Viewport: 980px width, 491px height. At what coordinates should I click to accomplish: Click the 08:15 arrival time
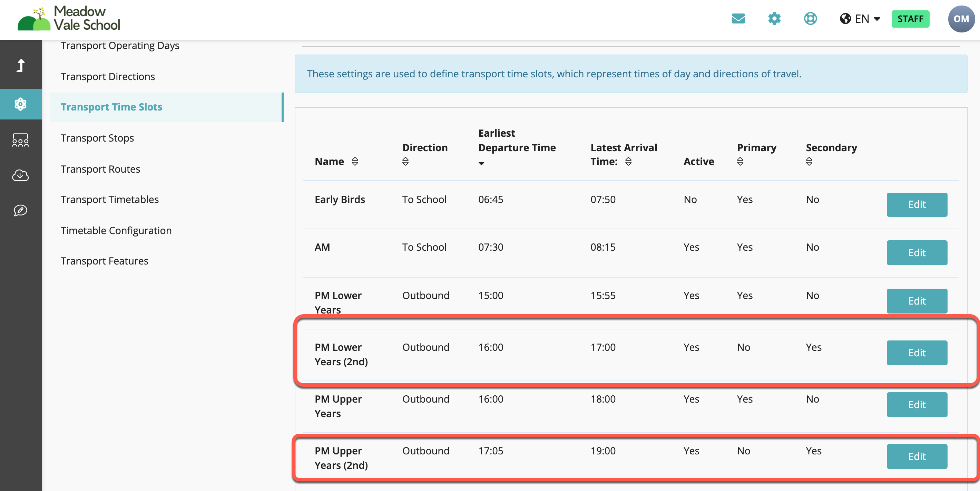602,247
